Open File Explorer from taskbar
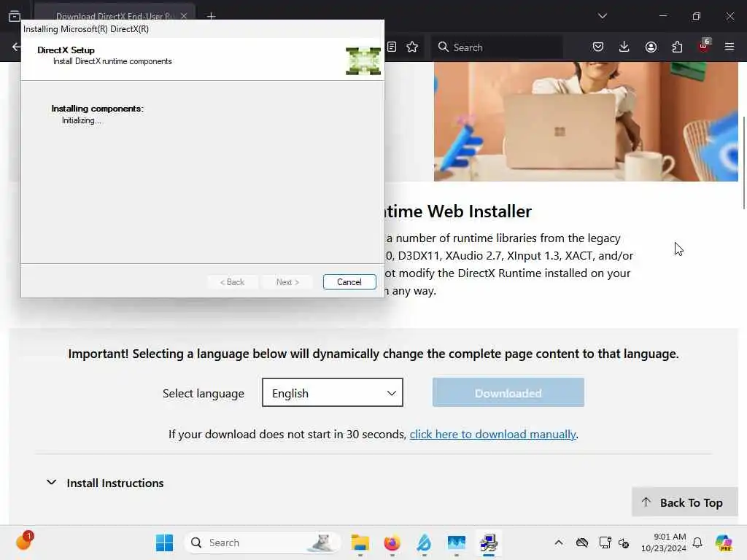This screenshot has width=747, height=560. coord(360,542)
